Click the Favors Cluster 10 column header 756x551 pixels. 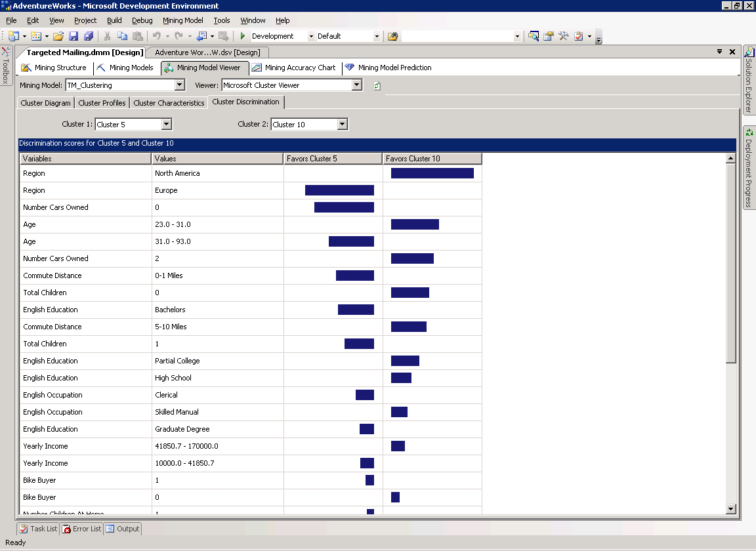point(432,159)
